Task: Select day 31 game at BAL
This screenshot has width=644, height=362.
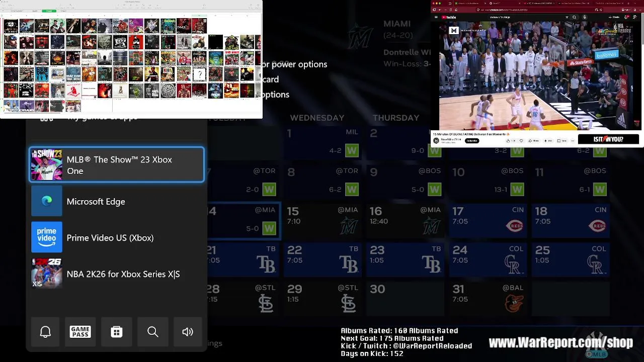Action: click(488, 299)
